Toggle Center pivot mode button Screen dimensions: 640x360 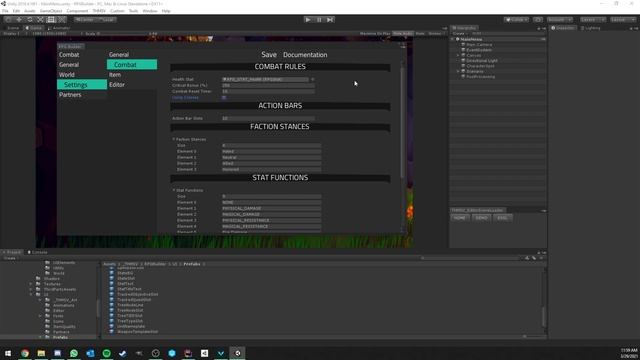click(x=85, y=20)
